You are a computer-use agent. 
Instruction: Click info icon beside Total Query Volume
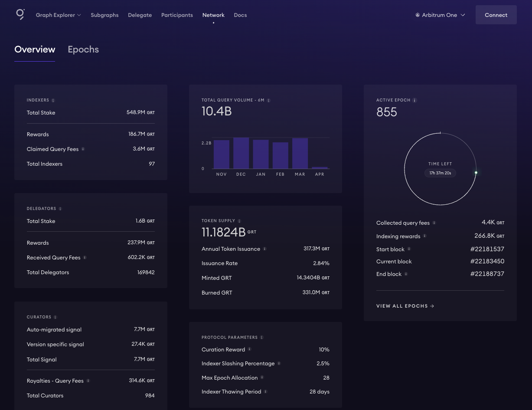[x=268, y=100]
